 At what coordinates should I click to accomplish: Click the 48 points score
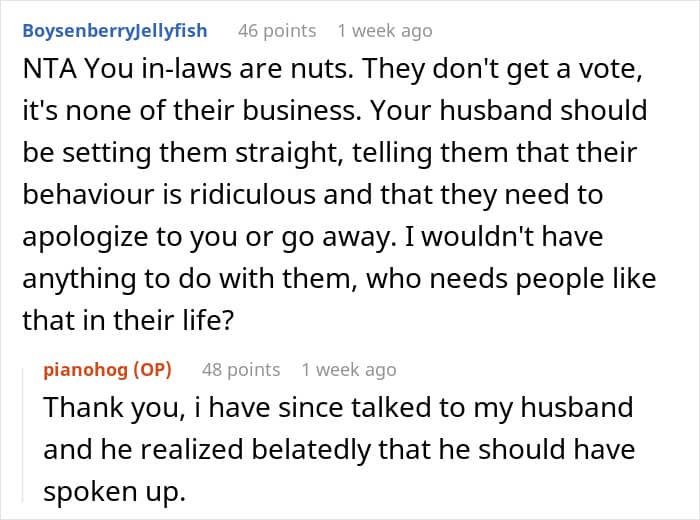(x=241, y=370)
